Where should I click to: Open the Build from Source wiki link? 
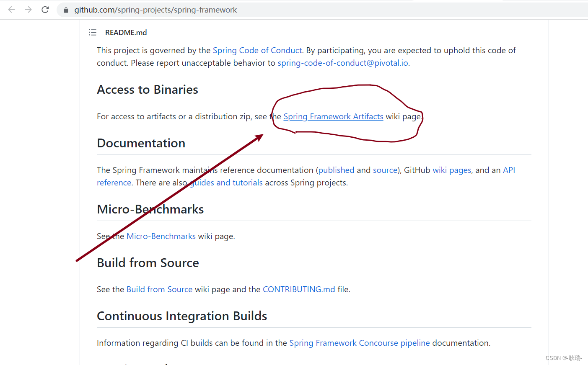click(x=159, y=289)
